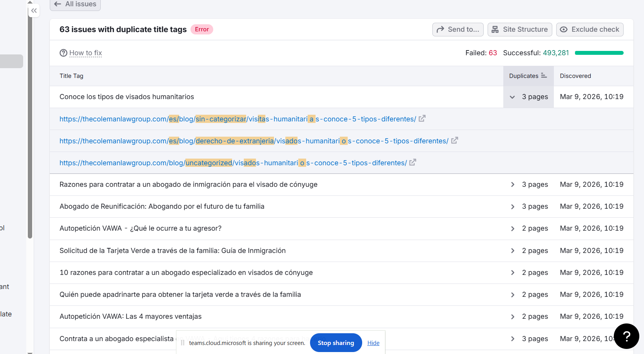Click the green success progress bar
The height and width of the screenshot is (354, 644).
[x=599, y=53]
